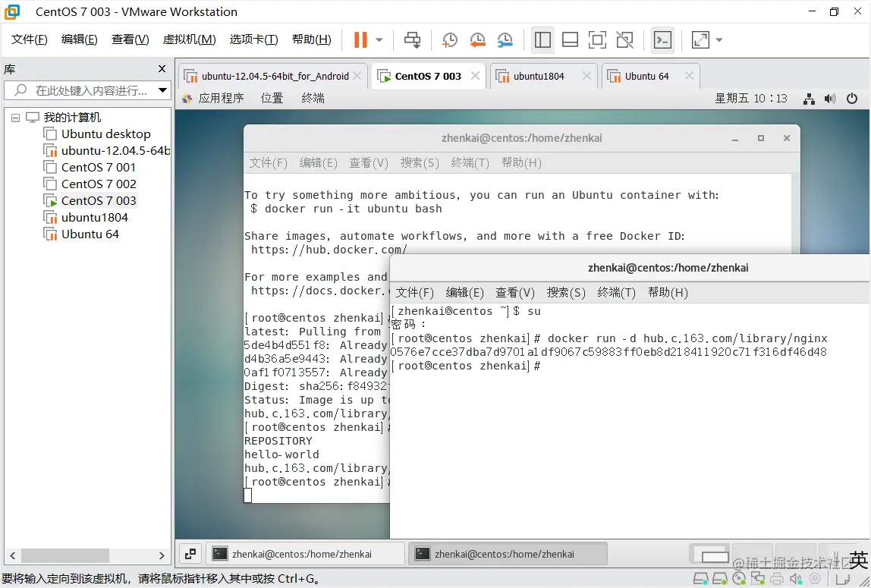Click the network status icon in CentOS panel
Screen dimensions: 871x588
coord(810,99)
